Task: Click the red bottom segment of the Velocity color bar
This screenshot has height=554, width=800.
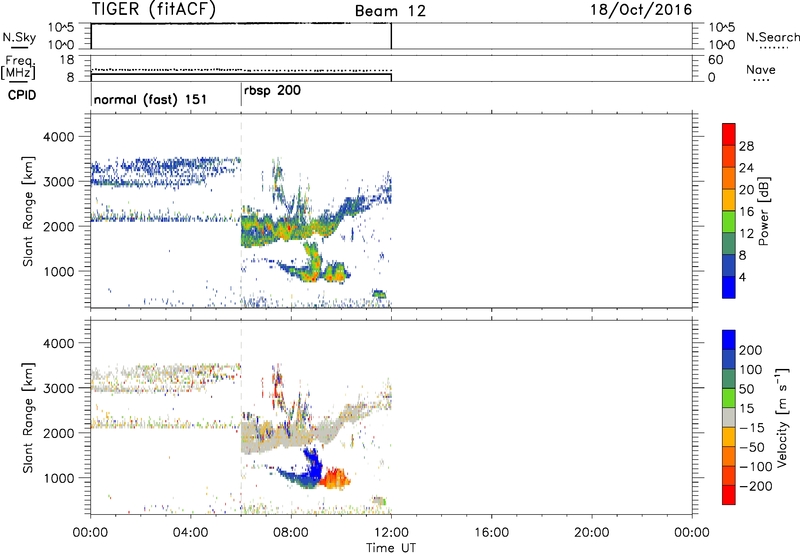Action: pyautogui.click(x=729, y=495)
